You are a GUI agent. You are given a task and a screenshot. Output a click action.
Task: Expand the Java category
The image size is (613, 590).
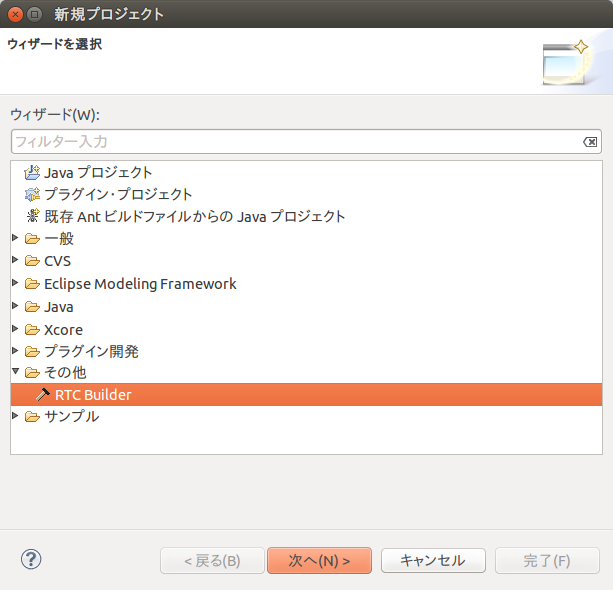[x=15, y=305]
